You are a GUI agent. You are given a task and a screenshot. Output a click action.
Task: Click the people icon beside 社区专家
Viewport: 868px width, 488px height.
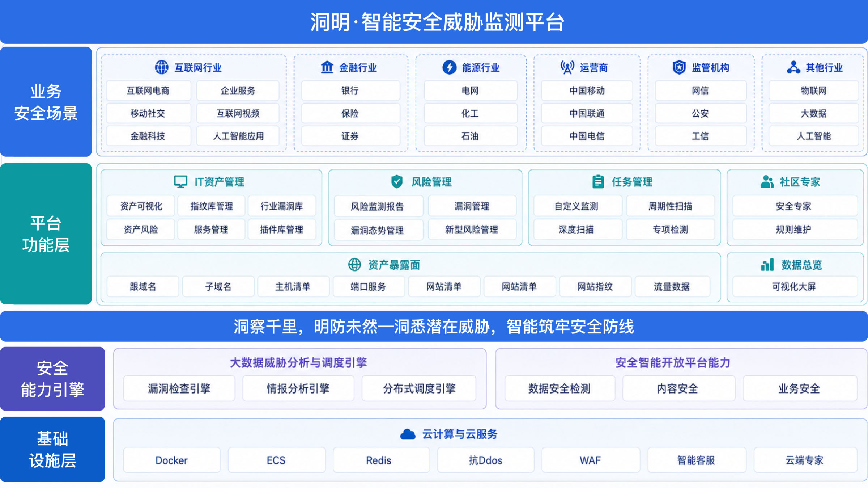pyautogui.click(x=767, y=182)
